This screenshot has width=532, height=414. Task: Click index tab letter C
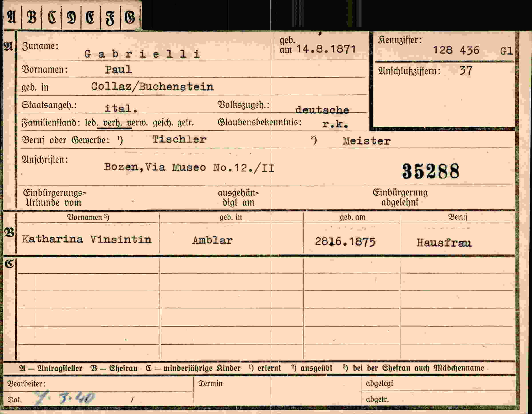tap(52, 17)
